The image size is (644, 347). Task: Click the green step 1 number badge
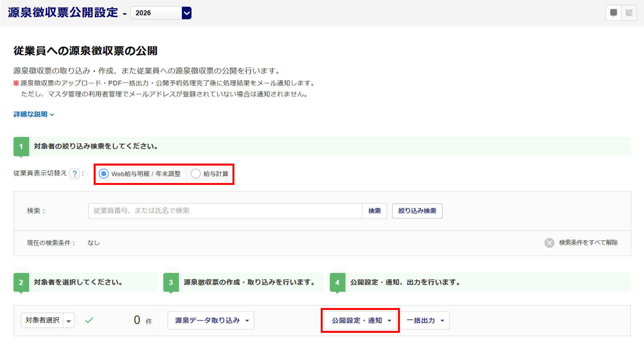pos(21,147)
